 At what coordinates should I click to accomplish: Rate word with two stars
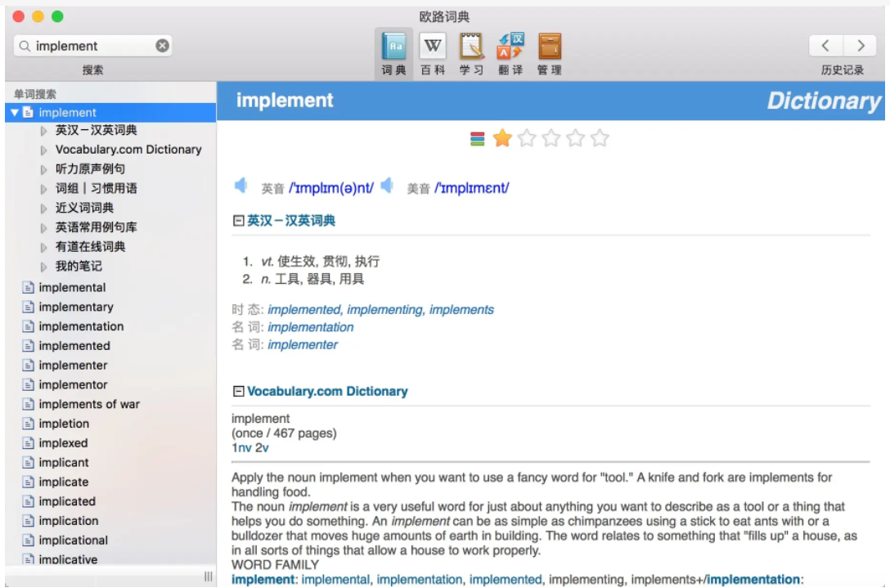[x=527, y=138]
